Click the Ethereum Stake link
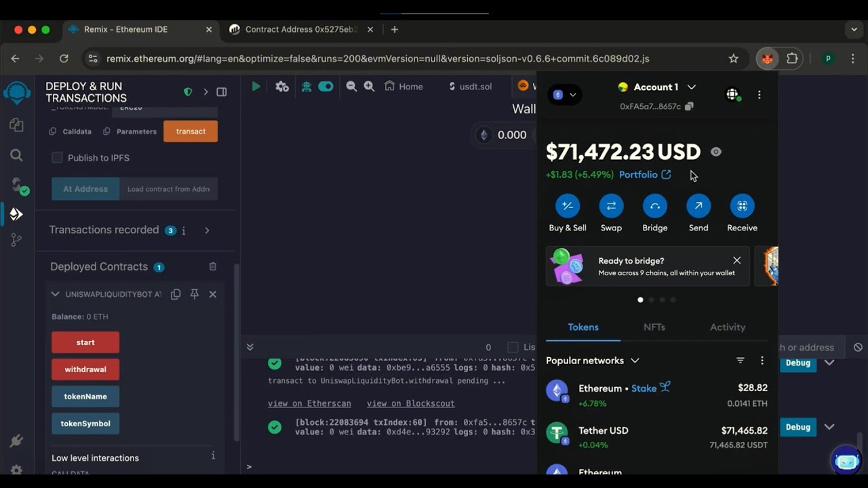The width and height of the screenshot is (868, 488). click(651, 388)
